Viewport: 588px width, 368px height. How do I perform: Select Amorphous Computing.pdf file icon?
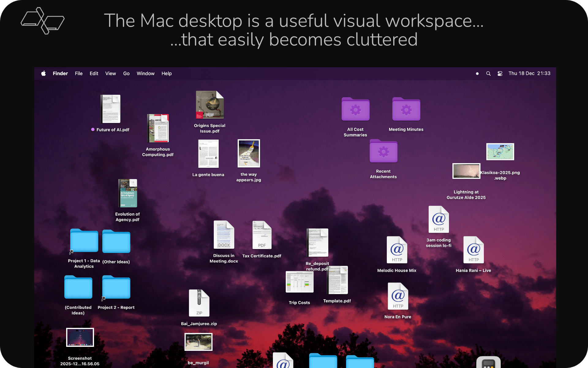click(x=158, y=128)
